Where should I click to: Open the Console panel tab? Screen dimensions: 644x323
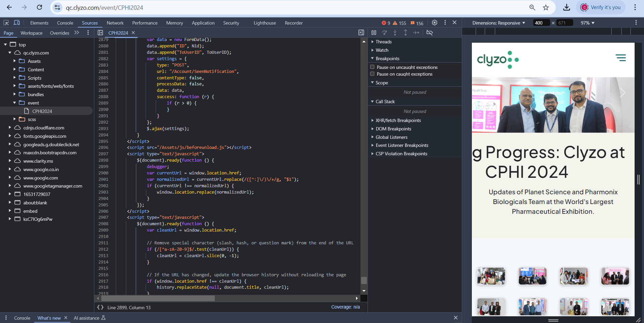click(65, 23)
